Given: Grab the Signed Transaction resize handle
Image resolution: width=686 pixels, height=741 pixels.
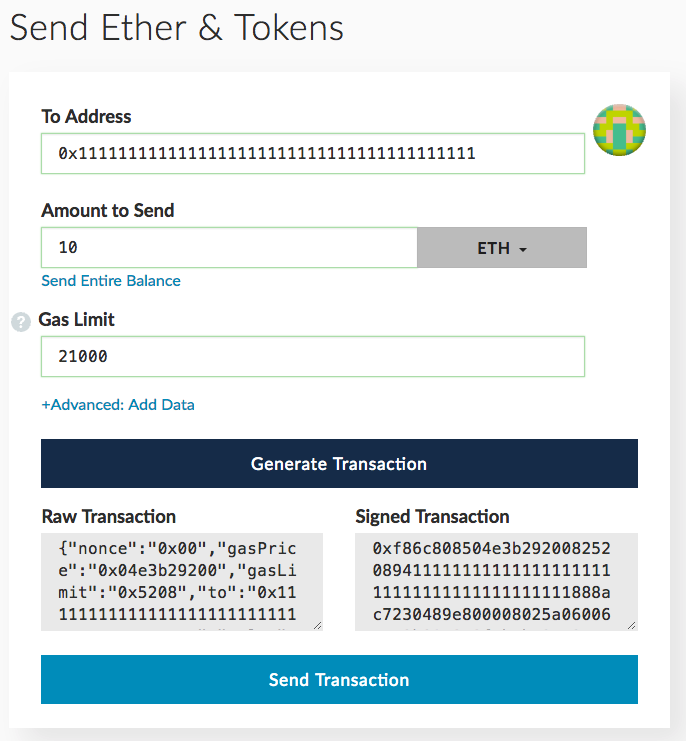Looking at the screenshot, I should (632, 626).
